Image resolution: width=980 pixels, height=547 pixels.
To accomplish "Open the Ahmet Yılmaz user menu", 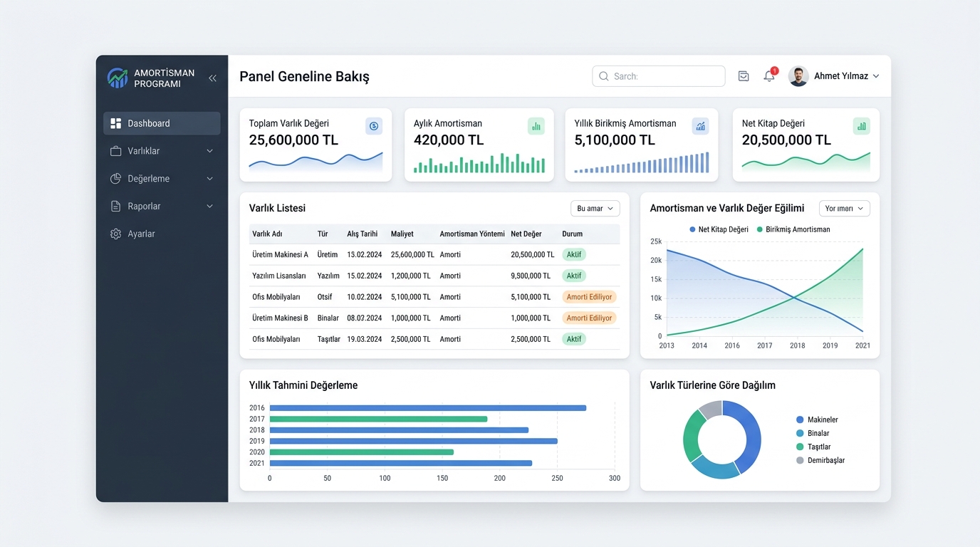I will (834, 76).
